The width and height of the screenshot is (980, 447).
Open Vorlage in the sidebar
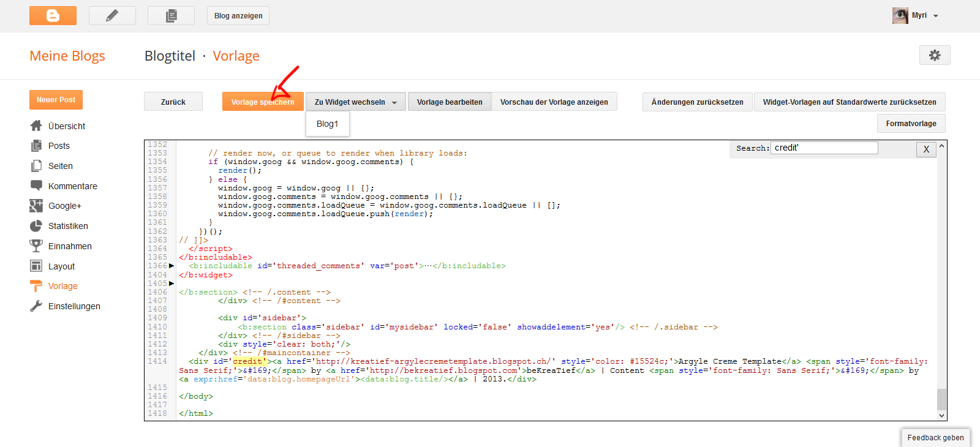[63, 286]
